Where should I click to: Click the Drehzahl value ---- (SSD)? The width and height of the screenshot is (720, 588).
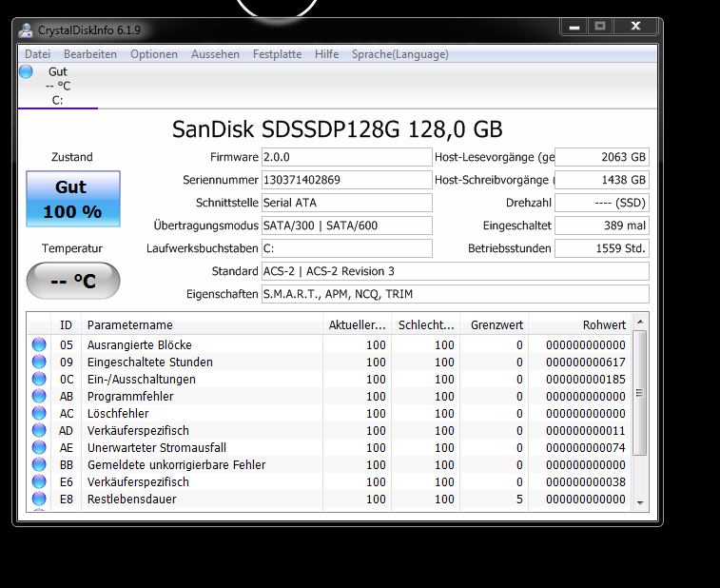pyautogui.click(x=601, y=203)
